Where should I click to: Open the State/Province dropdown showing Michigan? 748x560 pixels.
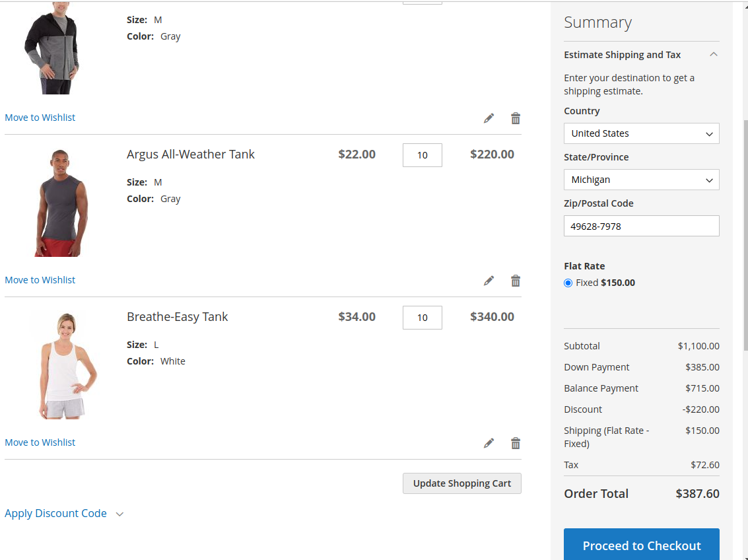(x=641, y=180)
